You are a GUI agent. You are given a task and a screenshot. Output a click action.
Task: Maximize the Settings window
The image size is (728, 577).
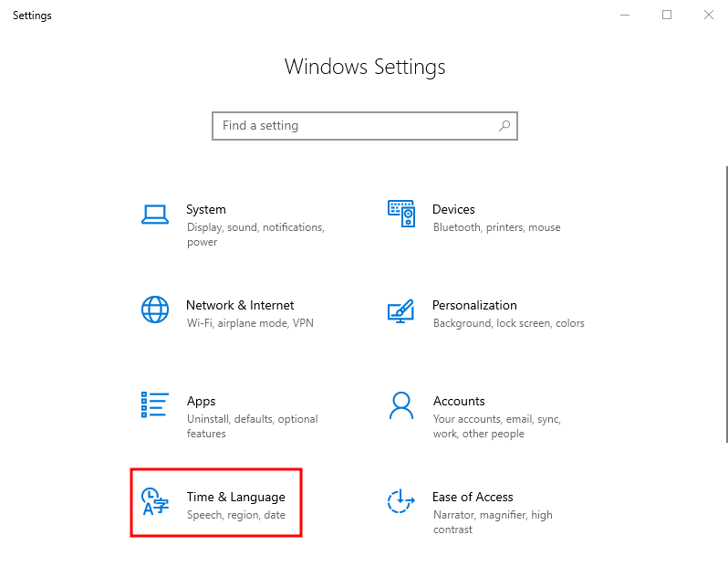coord(667,15)
